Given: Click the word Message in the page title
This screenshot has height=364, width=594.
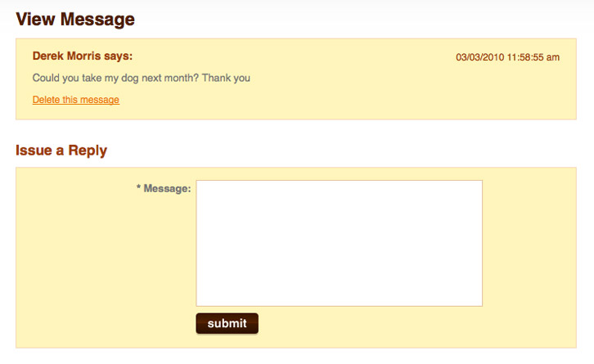Looking at the screenshot, I should point(97,19).
